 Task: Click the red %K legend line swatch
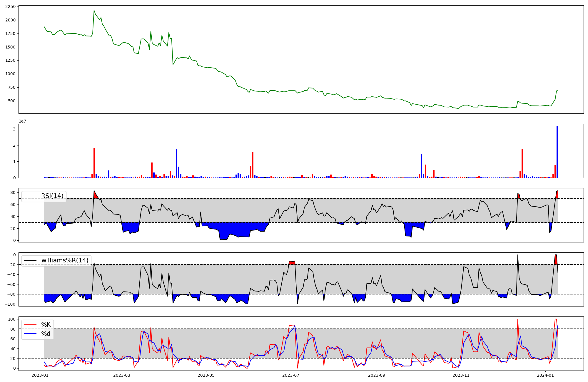tap(30, 325)
